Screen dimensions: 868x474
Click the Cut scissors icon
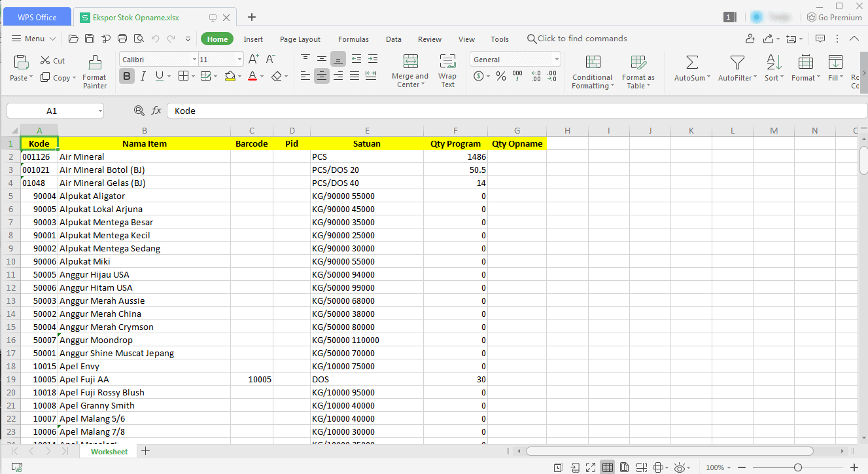click(45, 60)
